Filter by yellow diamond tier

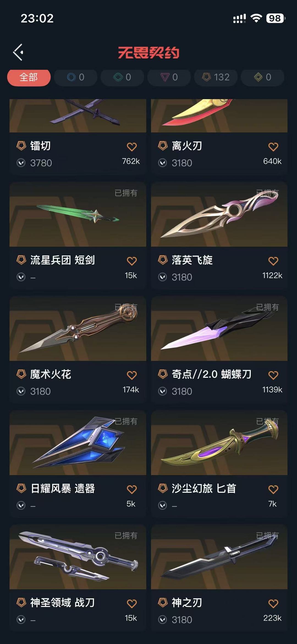click(x=263, y=77)
